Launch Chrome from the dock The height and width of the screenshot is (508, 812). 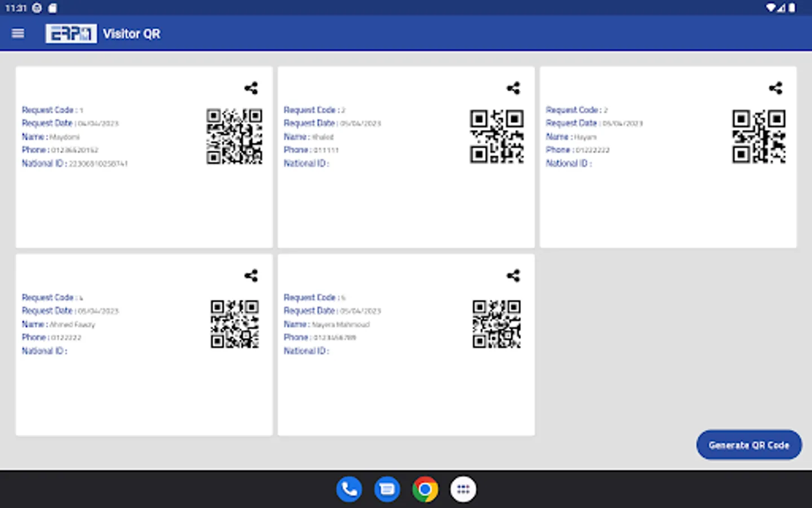tap(425, 489)
